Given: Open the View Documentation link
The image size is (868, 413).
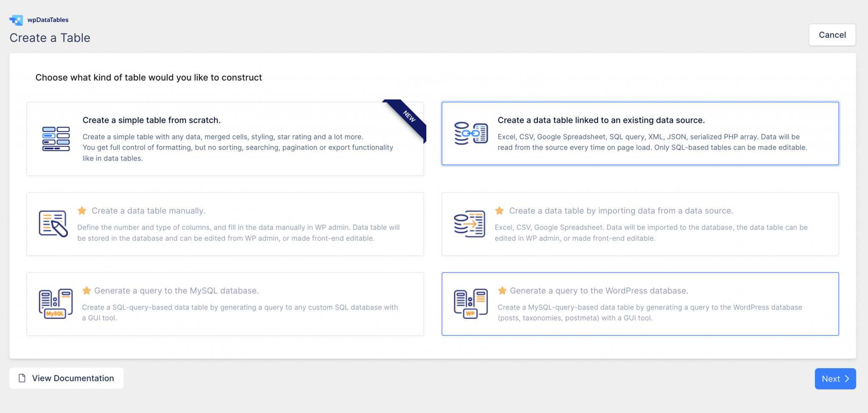Looking at the screenshot, I should point(72,378).
